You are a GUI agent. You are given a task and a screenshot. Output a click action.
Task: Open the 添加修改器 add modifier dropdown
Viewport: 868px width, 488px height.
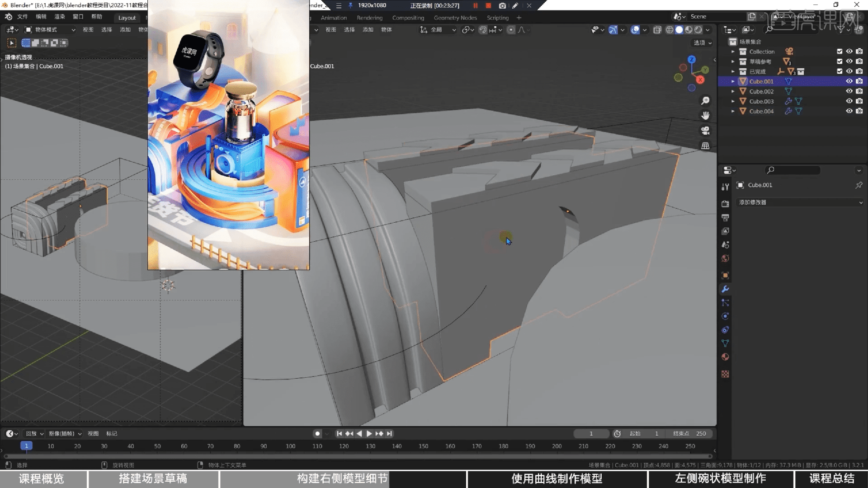click(800, 202)
